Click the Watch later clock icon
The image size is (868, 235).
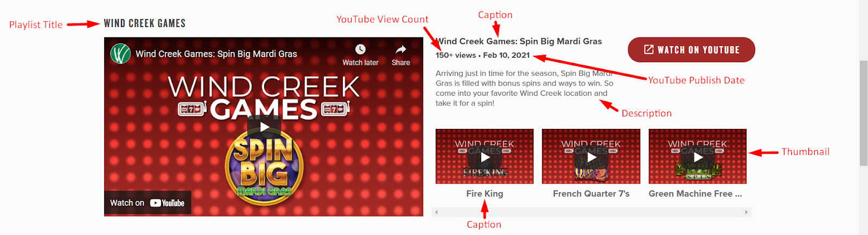pyautogui.click(x=360, y=49)
